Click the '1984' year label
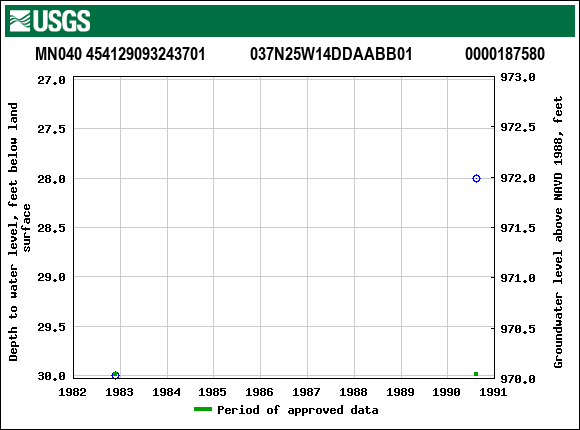The width and height of the screenshot is (580, 430). tap(166, 392)
